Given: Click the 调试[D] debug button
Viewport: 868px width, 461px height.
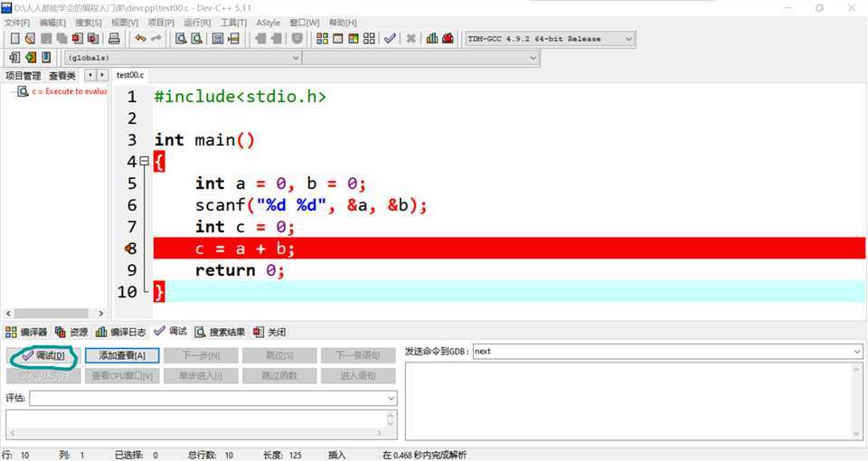Looking at the screenshot, I should point(45,355).
